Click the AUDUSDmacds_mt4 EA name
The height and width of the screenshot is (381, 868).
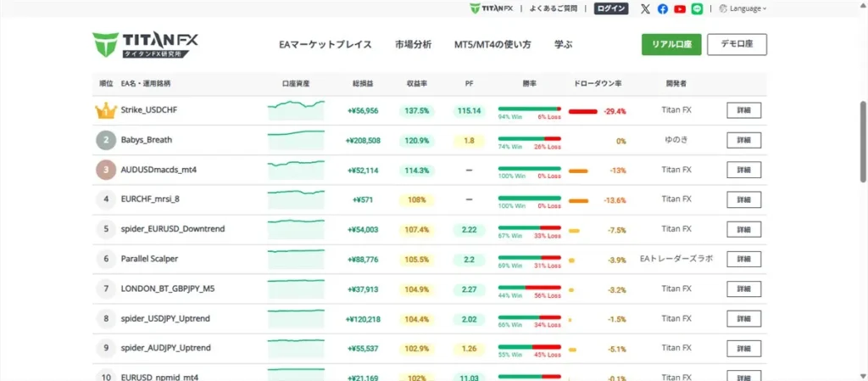click(159, 170)
